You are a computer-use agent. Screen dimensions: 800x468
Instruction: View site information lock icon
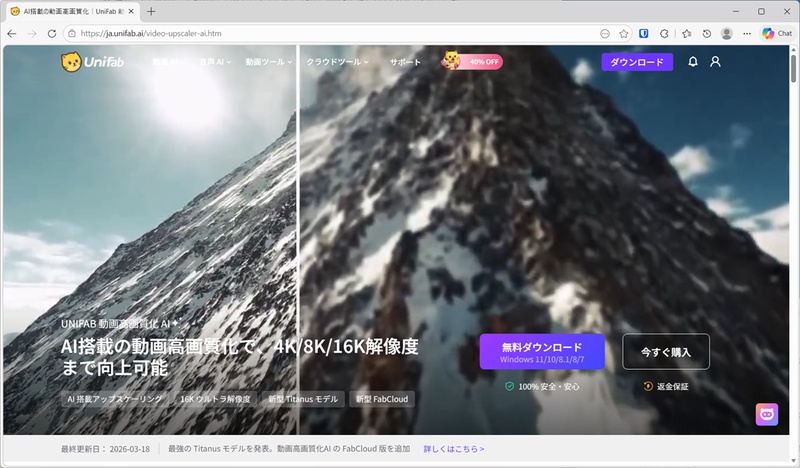click(72, 34)
